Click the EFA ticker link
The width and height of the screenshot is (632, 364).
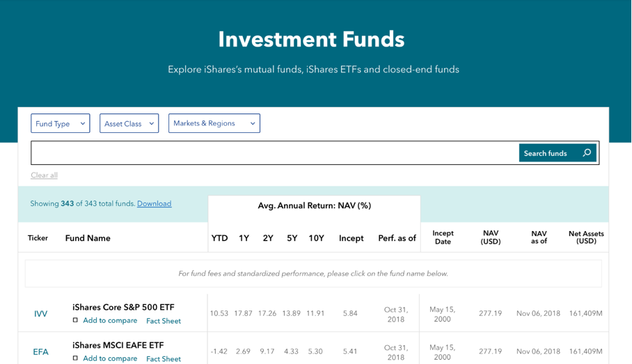(x=41, y=351)
